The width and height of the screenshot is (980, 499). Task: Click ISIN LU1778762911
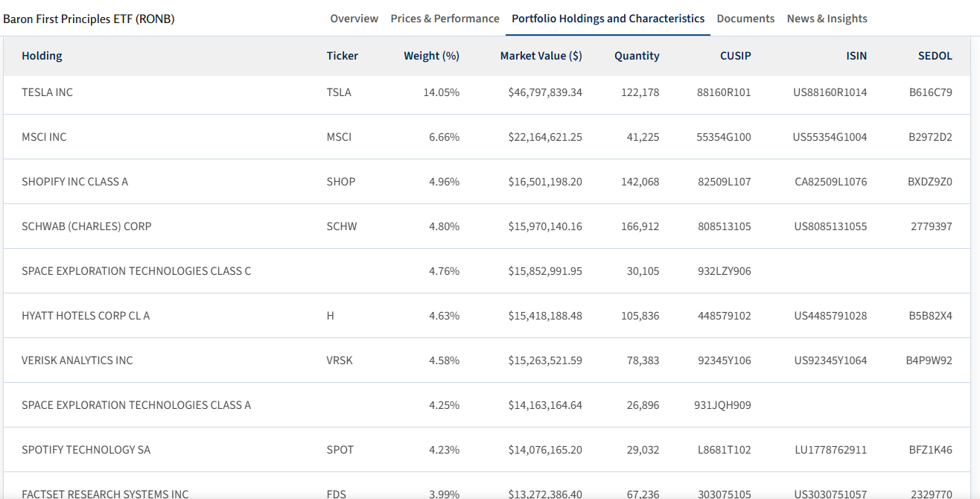(831, 450)
